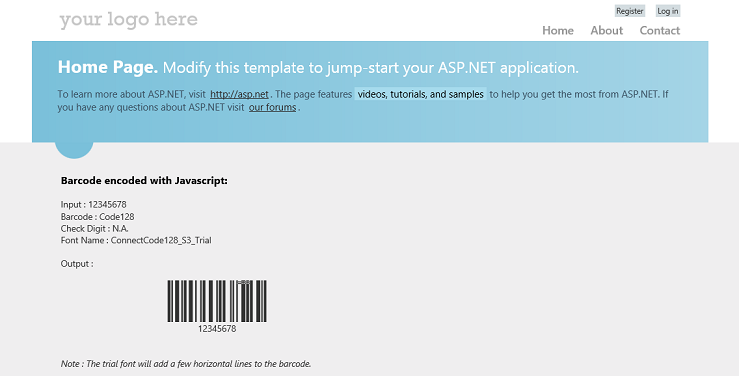Click the 'Home Page.' heading
This screenshot has width=739, height=376.
pos(107,67)
